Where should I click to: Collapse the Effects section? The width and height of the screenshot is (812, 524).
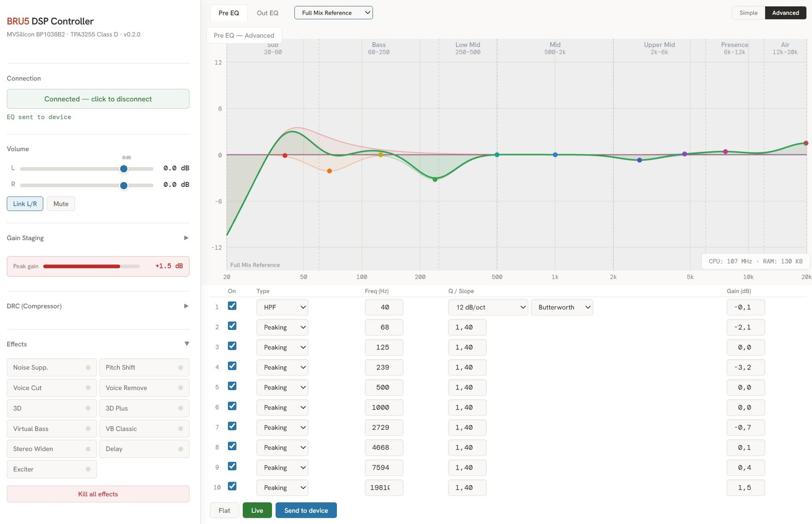point(98,344)
